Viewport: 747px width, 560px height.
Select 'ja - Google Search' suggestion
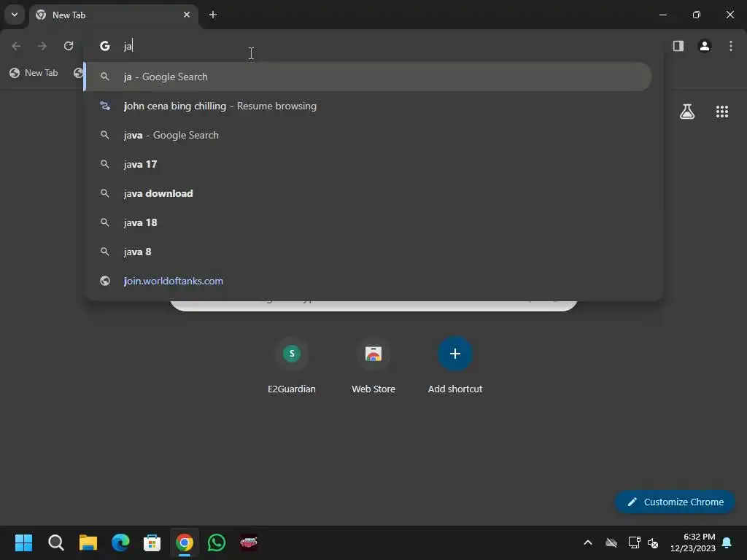pos(368,77)
